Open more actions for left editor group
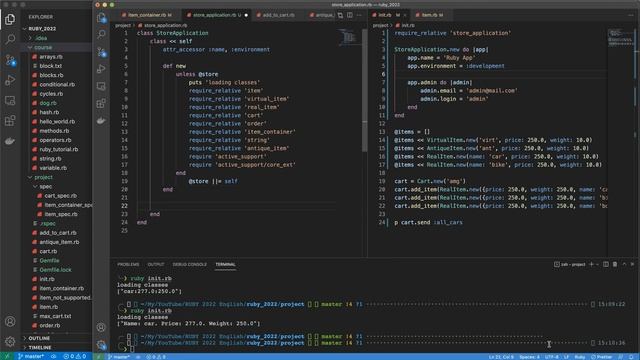This screenshot has height=360, width=640. (359, 15)
